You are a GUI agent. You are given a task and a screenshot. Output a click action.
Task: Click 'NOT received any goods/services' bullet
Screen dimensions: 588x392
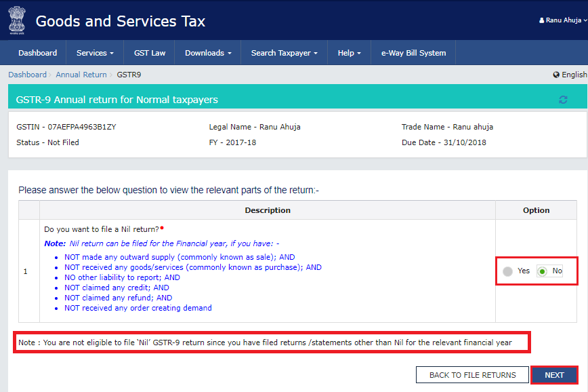(193, 267)
